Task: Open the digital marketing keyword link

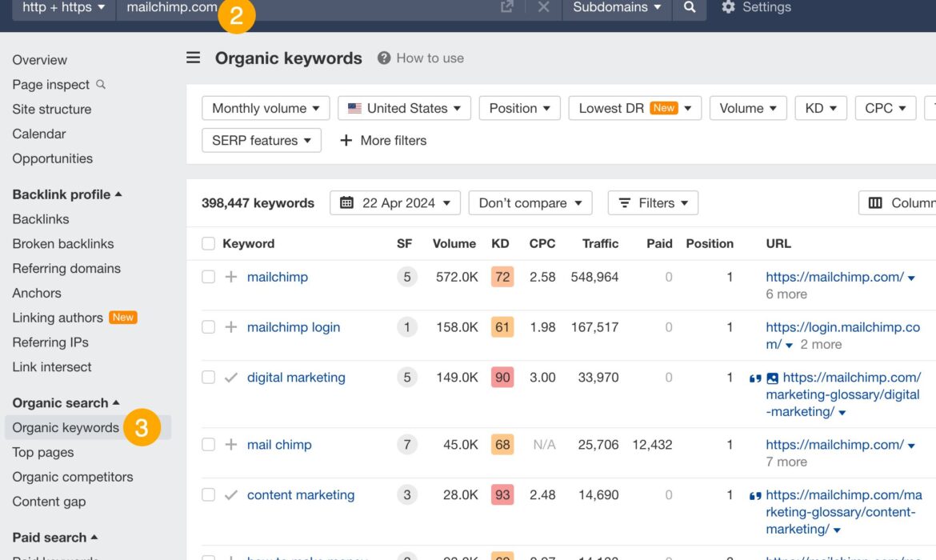Action: click(296, 378)
